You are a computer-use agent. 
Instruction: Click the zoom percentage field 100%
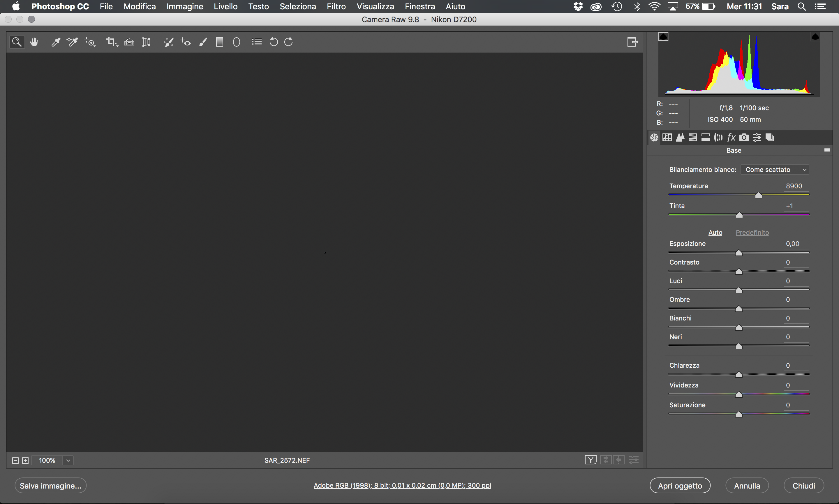[x=47, y=461]
